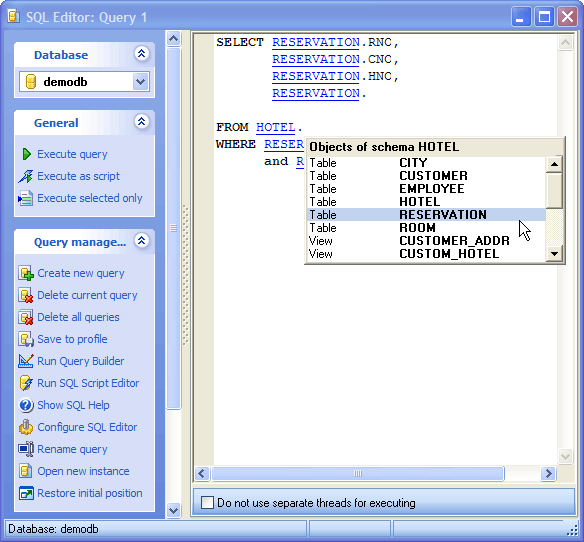Click the Delete current query icon
584x542 pixels.
pos(26,295)
